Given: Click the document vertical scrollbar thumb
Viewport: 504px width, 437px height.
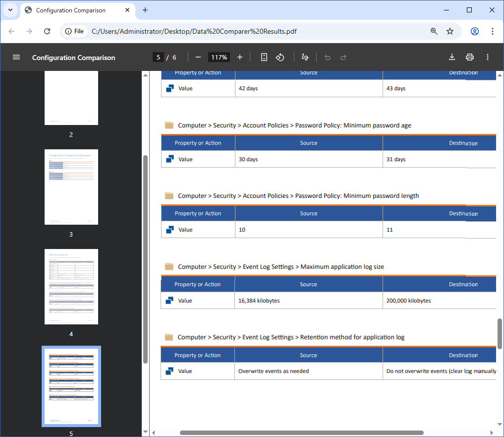Looking at the screenshot, I should click(x=500, y=333).
